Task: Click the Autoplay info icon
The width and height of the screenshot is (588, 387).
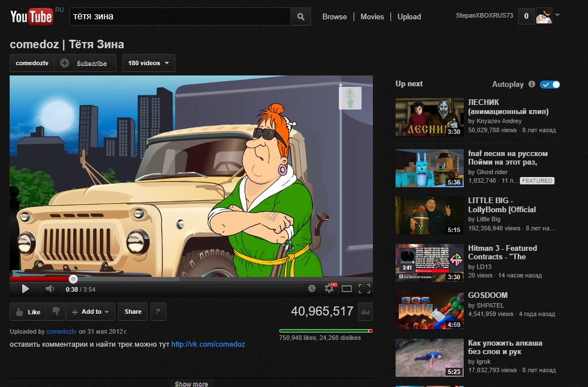Action: click(x=532, y=84)
